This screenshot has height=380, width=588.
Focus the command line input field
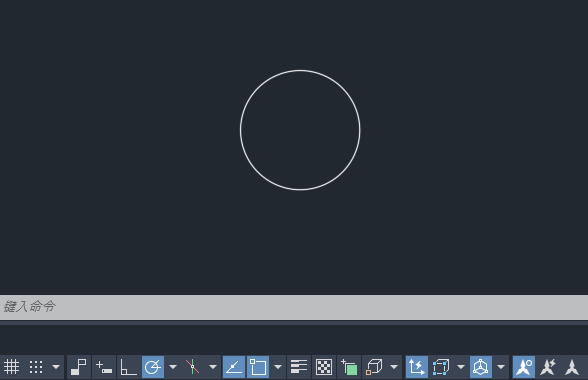(294, 307)
